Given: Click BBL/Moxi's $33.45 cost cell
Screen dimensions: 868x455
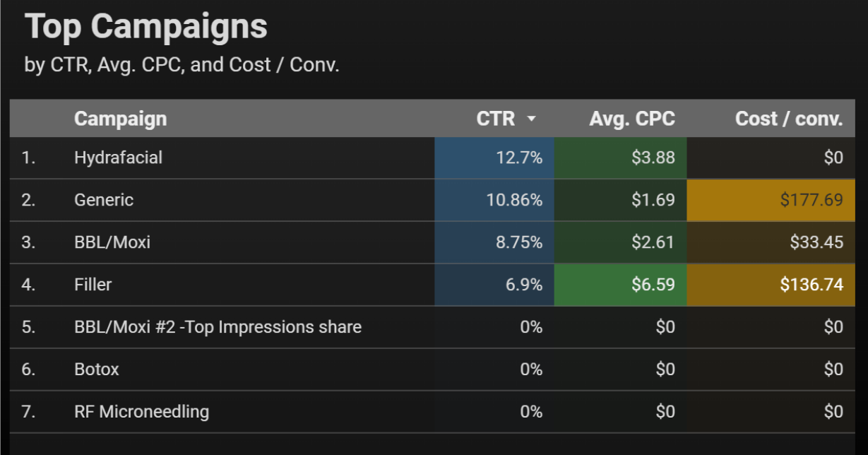Looking at the screenshot, I should click(x=816, y=242).
